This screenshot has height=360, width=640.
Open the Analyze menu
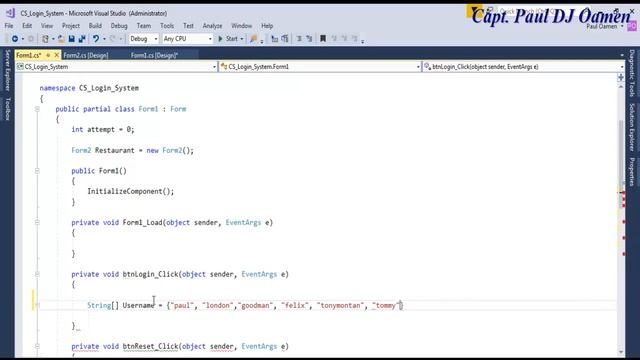(x=213, y=26)
